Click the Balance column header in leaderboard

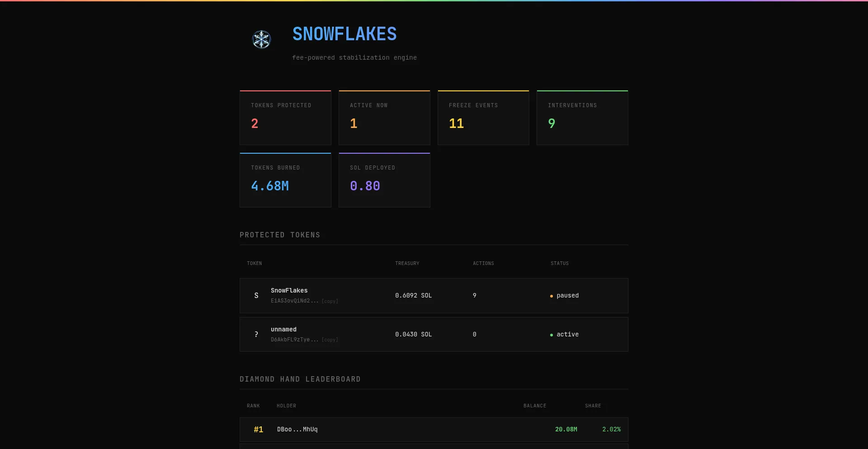coord(535,406)
